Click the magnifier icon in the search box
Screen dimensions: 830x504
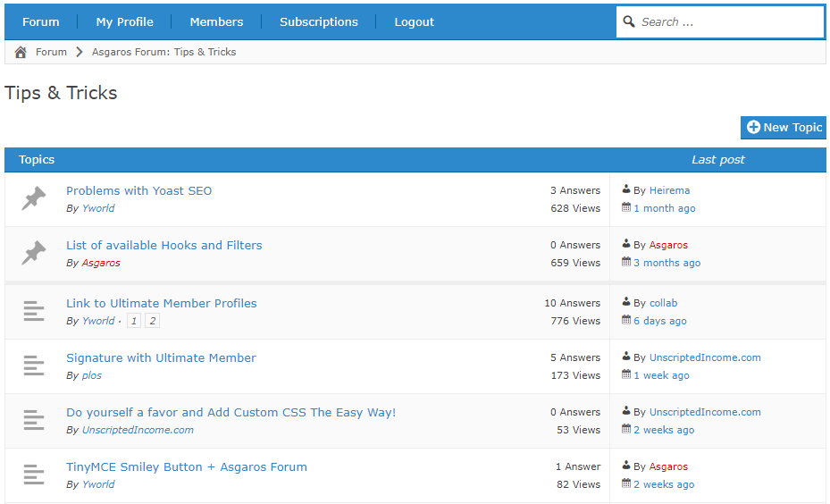[x=629, y=21]
